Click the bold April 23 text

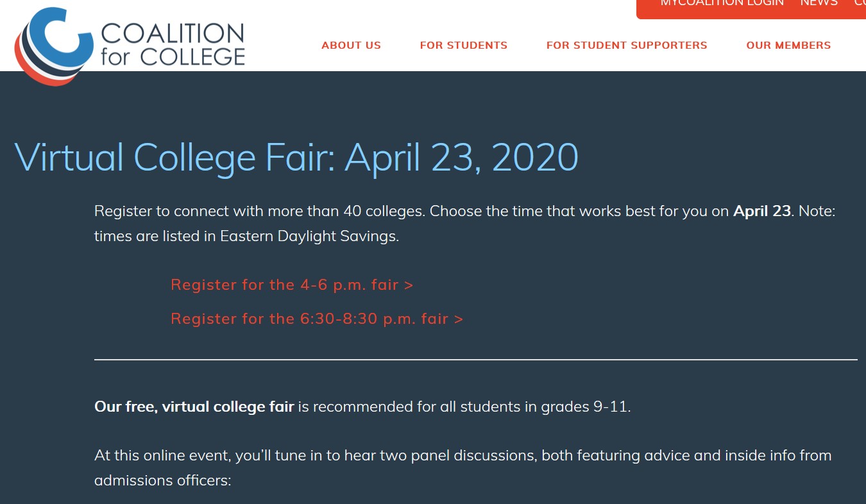pos(762,211)
